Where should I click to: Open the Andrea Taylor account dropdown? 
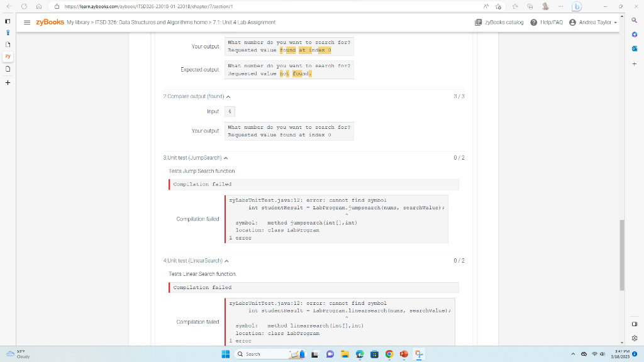[x=596, y=22]
